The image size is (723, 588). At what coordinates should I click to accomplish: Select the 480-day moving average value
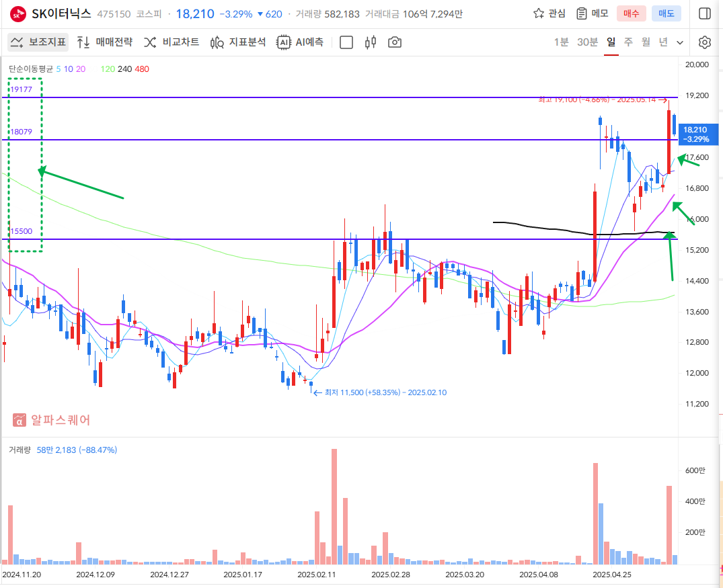coord(142,69)
